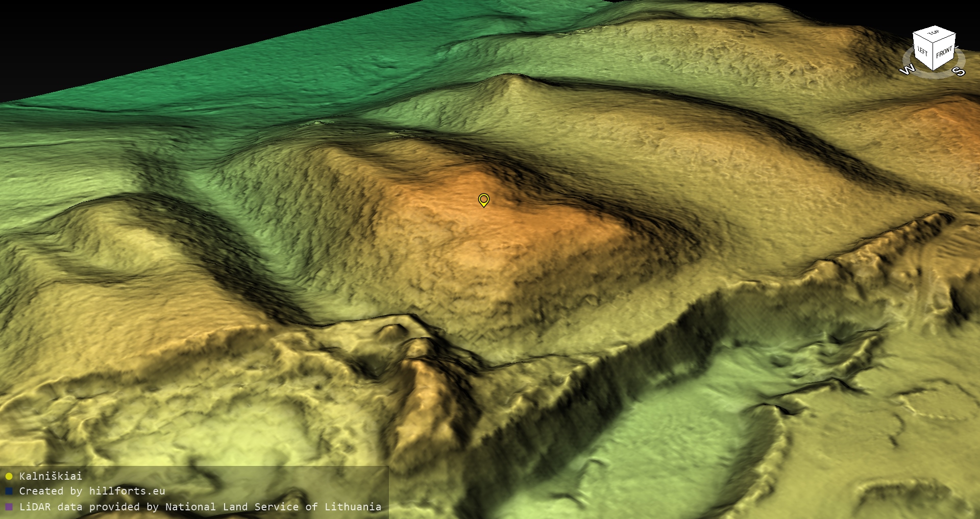The image size is (980, 519).
Task: Open the 'Created by hillforts.eu' link
Action: [92, 491]
